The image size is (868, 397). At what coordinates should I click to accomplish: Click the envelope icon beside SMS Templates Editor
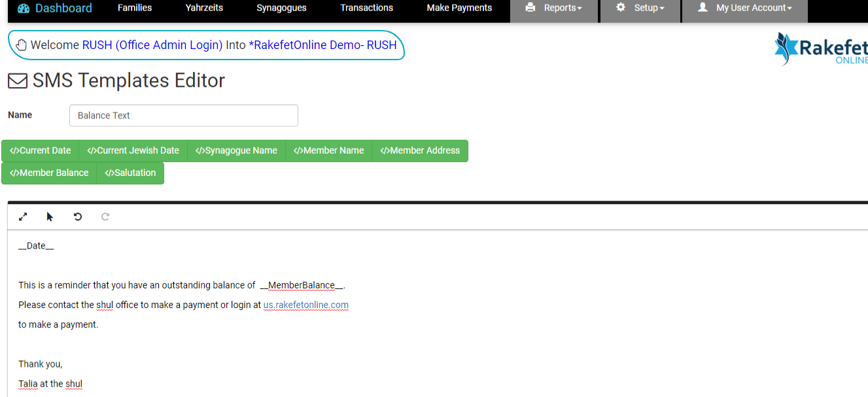click(18, 81)
